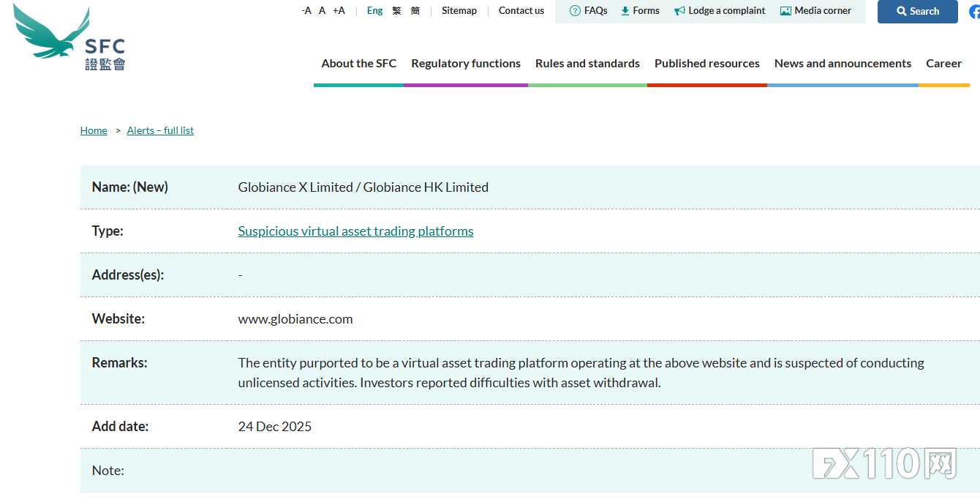Decrease font size with -A
980x497 pixels.
point(306,11)
